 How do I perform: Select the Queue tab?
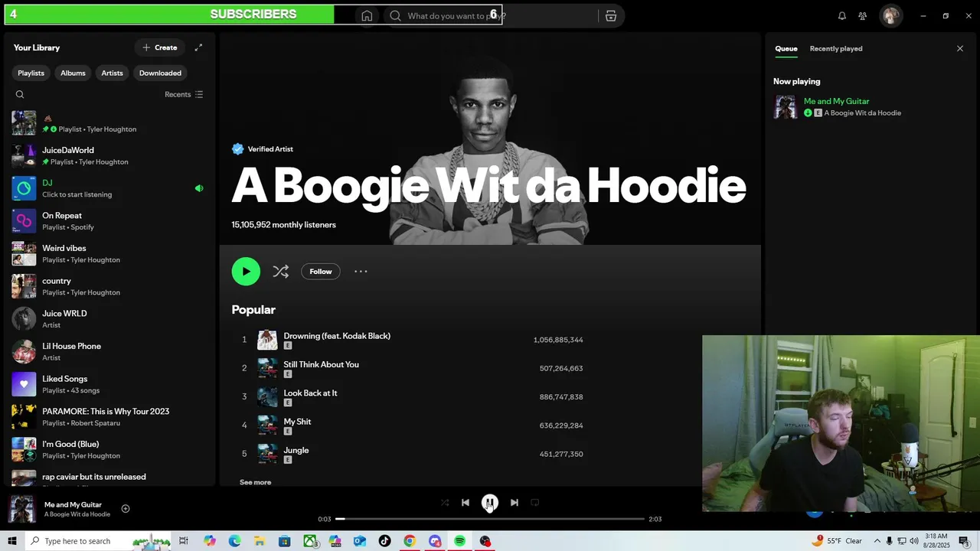[786, 48]
